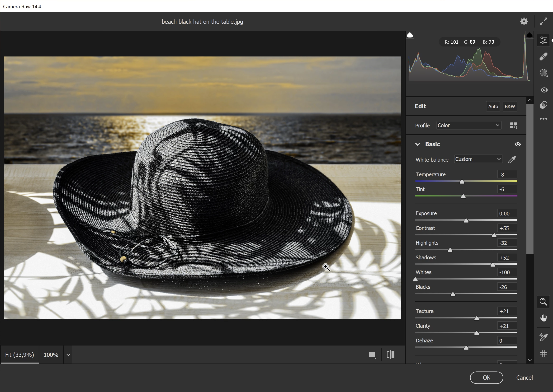553x392 pixels.
Task: Toggle shadow clipping warning in histogram
Action: tap(410, 35)
